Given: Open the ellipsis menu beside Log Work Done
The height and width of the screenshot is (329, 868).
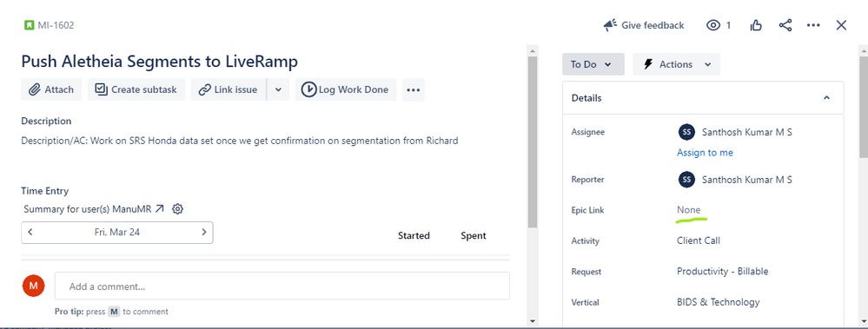Looking at the screenshot, I should coord(413,89).
